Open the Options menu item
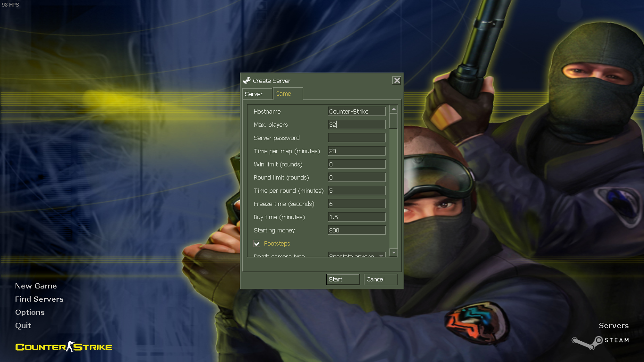This screenshot has height=362, width=644. click(x=30, y=313)
